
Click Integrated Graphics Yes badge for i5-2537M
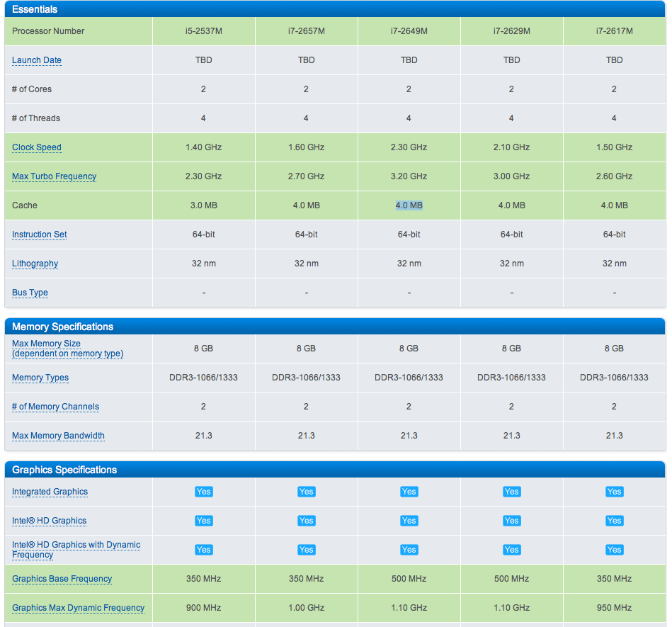pyautogui.click(x=203, y=492)
